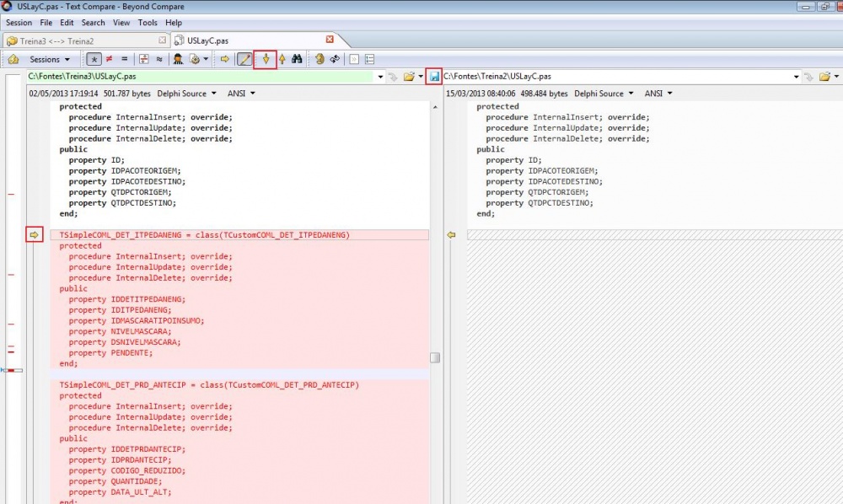The width and height of the screenshot is (843, 504).
Task: Click the Next Section double-chevron icon
Action: 354,59
